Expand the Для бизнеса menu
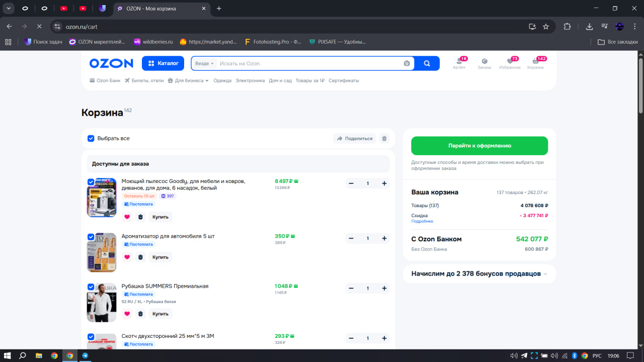 pos(188,80)
